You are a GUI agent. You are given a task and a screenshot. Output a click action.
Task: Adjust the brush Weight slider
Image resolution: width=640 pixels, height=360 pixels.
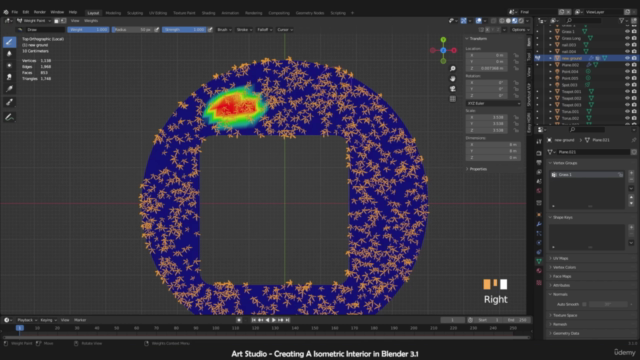[x=88, y=30]
